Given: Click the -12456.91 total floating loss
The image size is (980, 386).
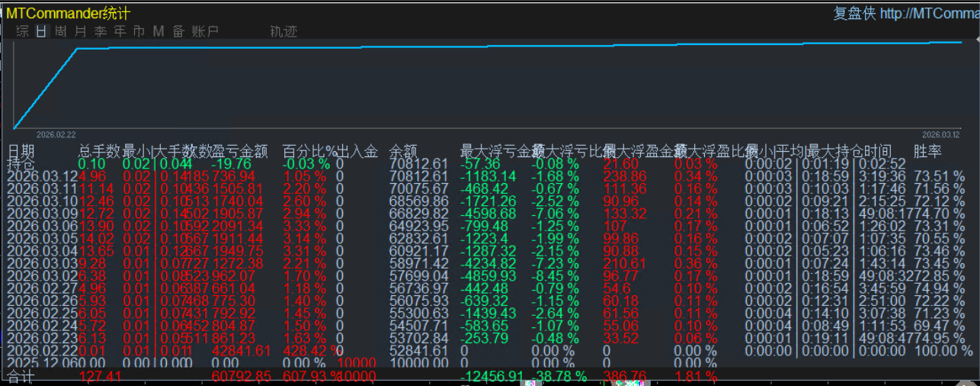Looking at the screenshot, I should pyautogui.click(x=492, y=376).
